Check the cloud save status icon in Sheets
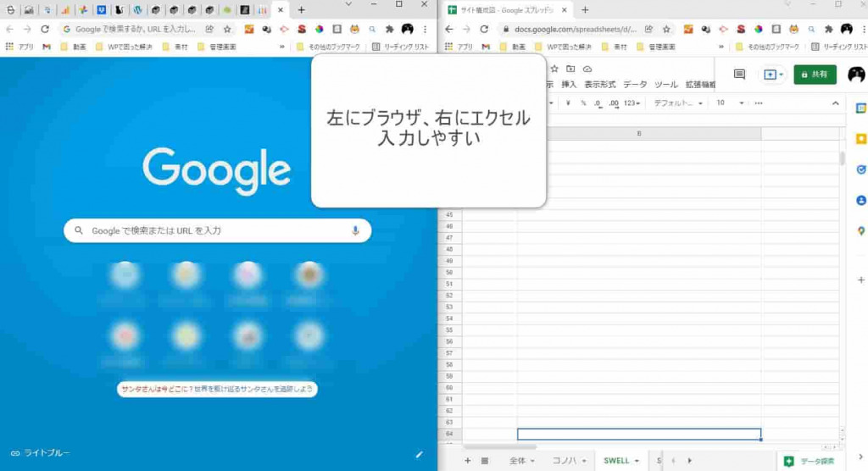 pos(587,69)
